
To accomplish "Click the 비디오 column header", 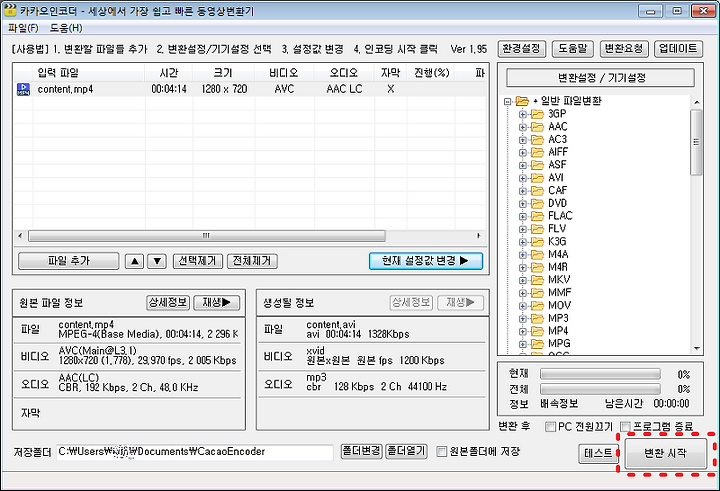I will [284, 73].
